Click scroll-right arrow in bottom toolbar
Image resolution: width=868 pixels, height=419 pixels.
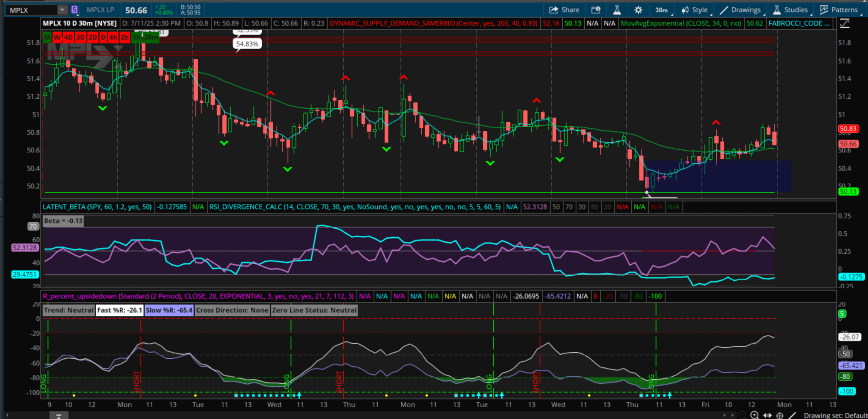[x=732, y=415]
